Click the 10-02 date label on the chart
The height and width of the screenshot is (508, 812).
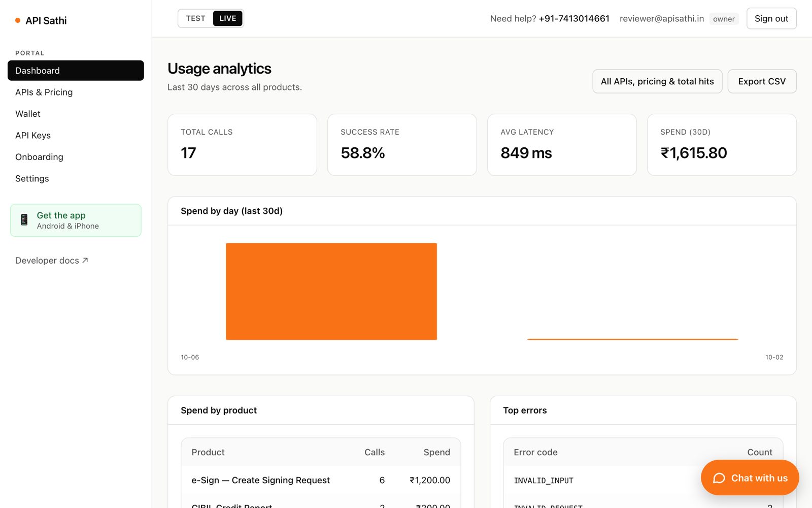[x=774, y=357]
